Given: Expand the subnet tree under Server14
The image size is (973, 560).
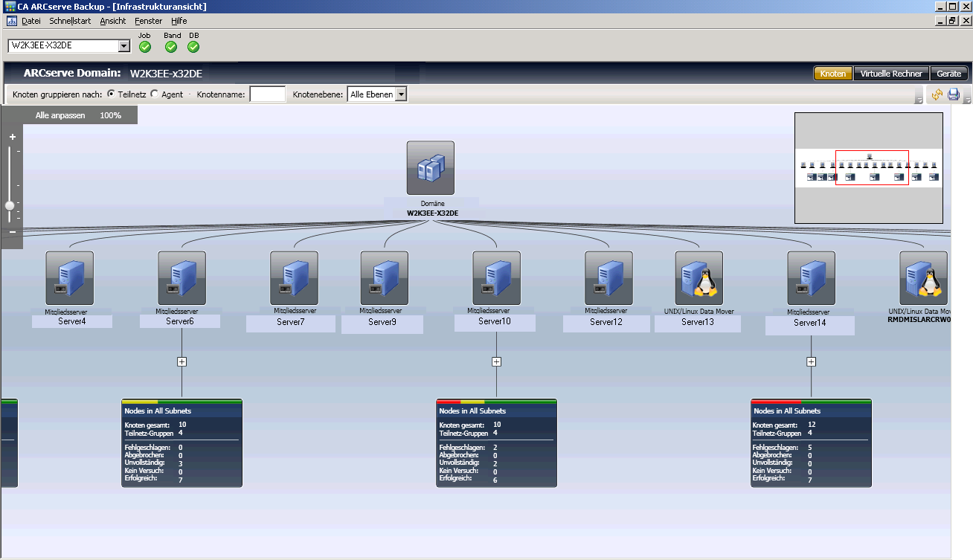Looking at the screenshot, I should pos(812,361).
